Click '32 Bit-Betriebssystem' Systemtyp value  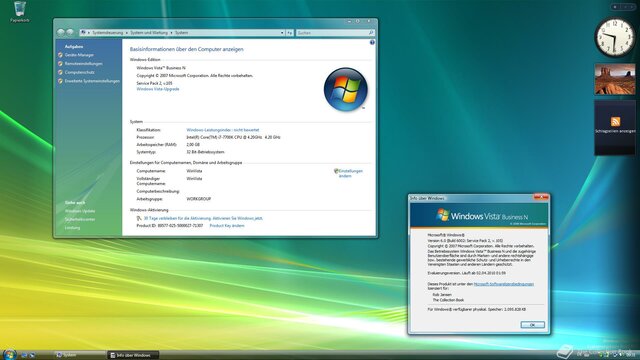click(x=205, y=152)
